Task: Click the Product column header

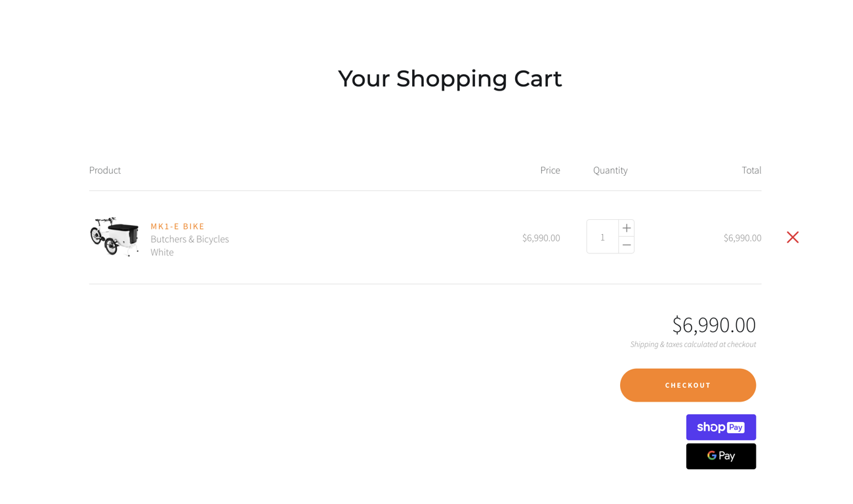Action: click(x=104, y=170)
